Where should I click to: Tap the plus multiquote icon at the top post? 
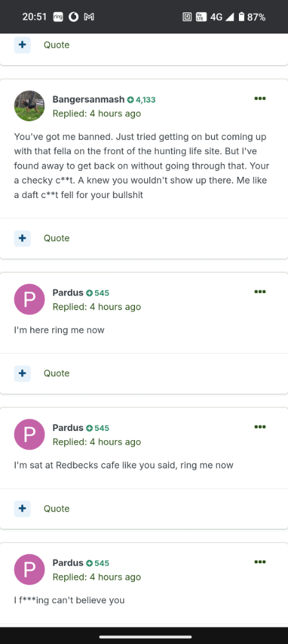click(x=22, y=45)
